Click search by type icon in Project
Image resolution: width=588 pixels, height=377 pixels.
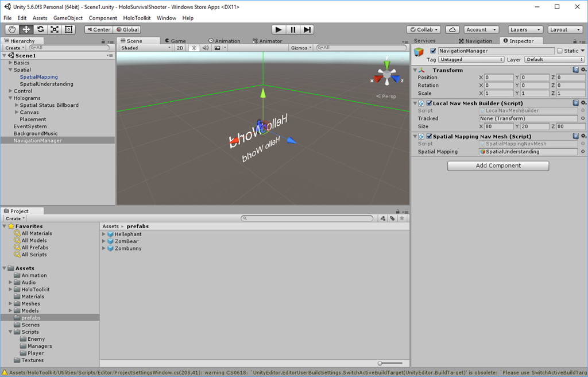coord(383,218)
